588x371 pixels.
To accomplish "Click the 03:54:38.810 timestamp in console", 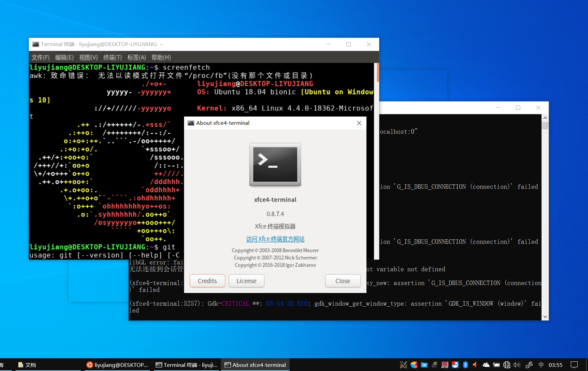I will (x=287, y=304).
